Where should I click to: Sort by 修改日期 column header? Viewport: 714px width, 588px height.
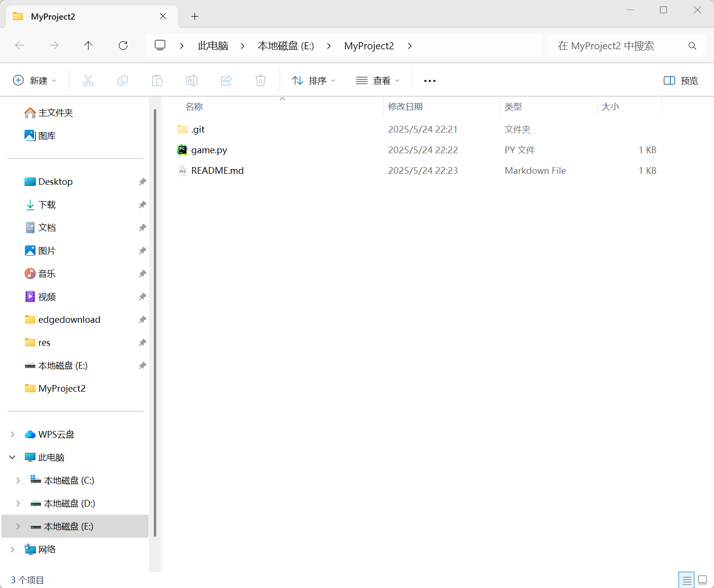pyautogui.click(x=405, y=107)
